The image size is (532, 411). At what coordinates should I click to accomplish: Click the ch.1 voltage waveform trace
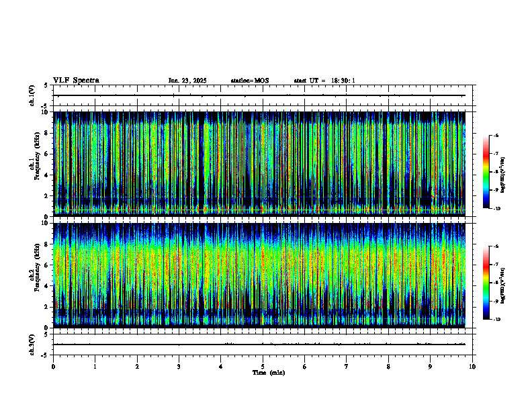click(x=259, y=95)
